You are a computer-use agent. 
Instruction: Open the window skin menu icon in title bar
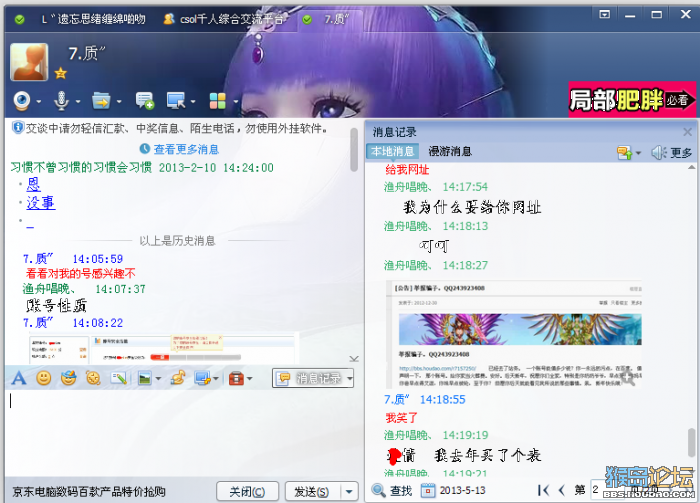tap(604, 14)
